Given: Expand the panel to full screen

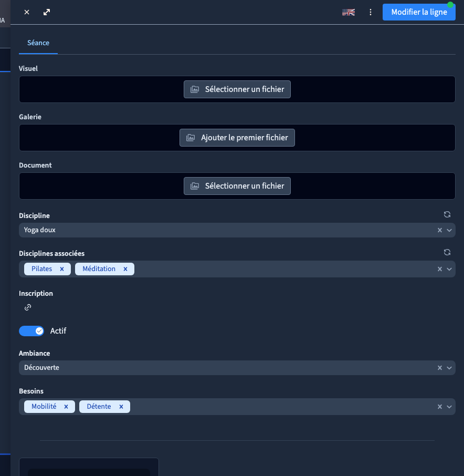Looking at the screenshot, I should [46, 12].
